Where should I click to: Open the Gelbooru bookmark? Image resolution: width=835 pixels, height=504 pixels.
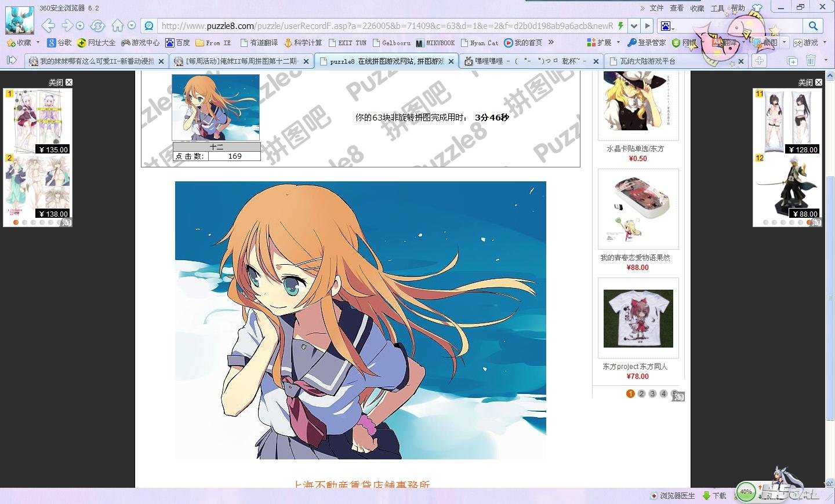pyautogui.click(x=391, y=43)
